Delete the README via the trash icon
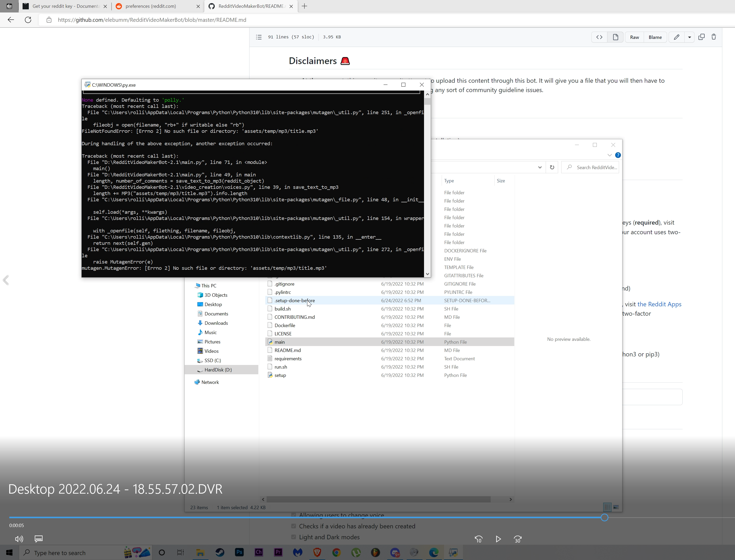Viewport: 735px width, 560px height. click(714, 37)
